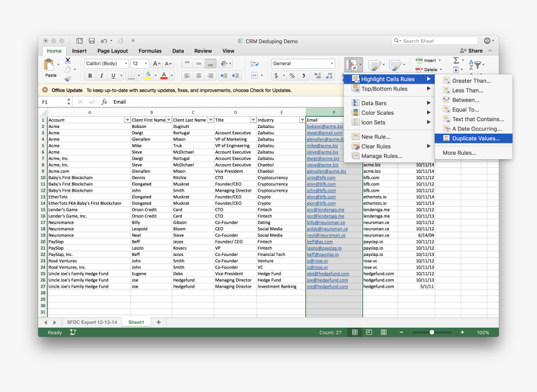Open fill color dropdown arrow

click(155, 76)
